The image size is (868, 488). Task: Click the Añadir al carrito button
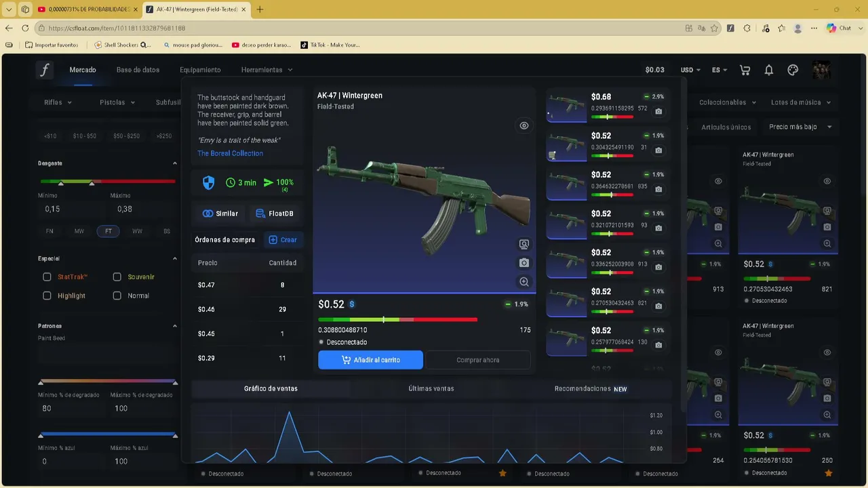coord(370,360)
